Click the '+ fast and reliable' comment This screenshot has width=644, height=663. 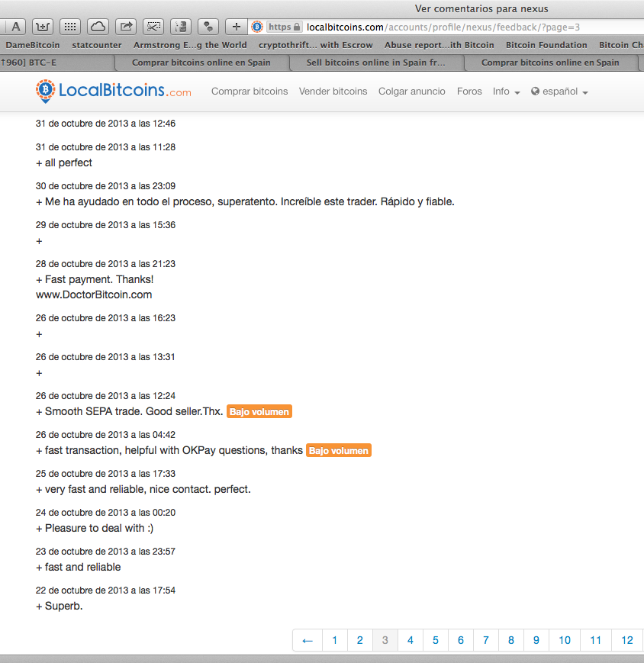click(79, 567)
